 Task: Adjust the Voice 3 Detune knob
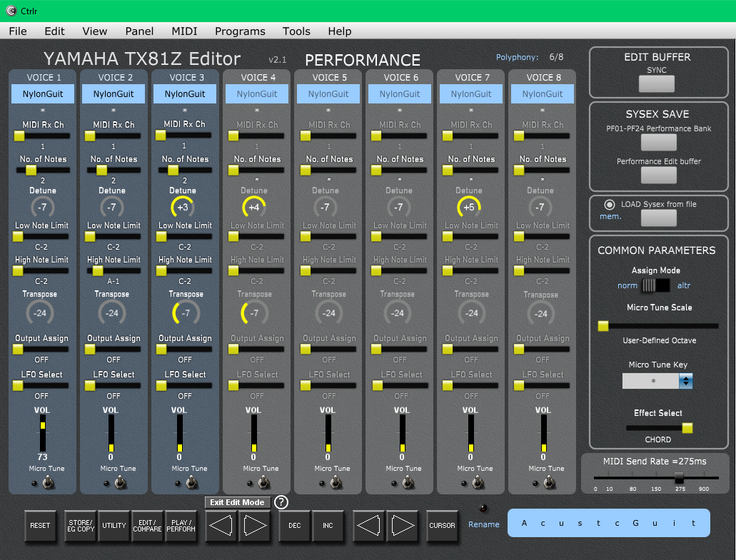[183, 207]
